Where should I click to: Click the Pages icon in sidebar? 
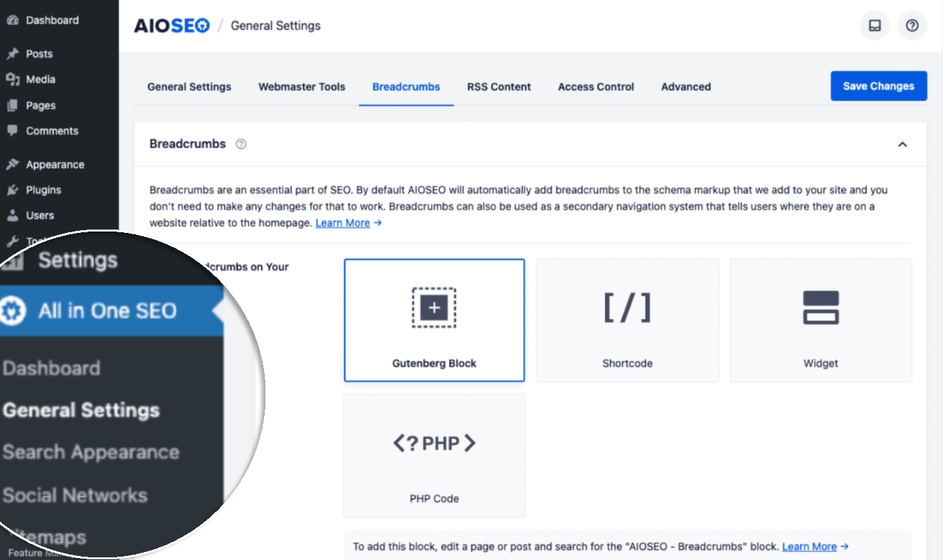pyautogui.click(x=12, y=106)
